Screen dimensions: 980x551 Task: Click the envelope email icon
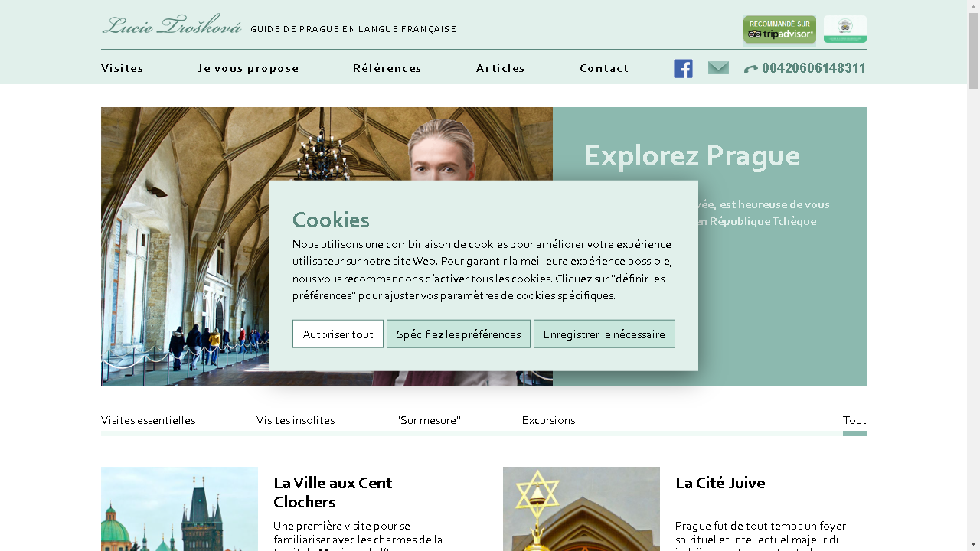pyautogui.click(x=718, y=68)
